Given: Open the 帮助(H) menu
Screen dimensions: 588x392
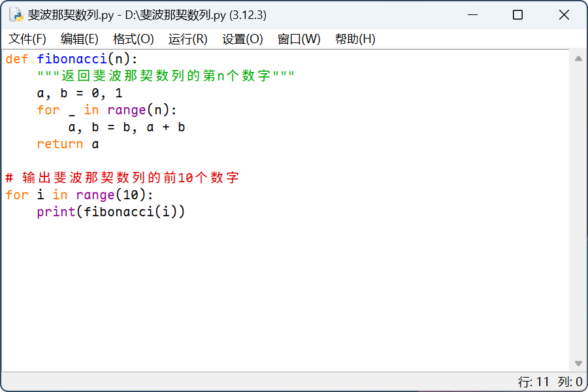Looking at the screenshot, I should tap(355, 39).
